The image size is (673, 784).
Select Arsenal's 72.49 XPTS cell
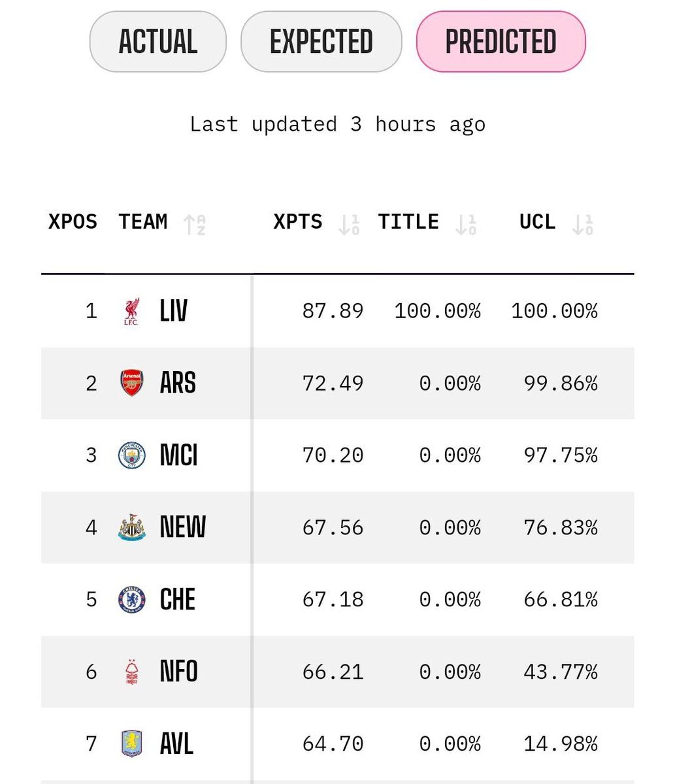pyautogui.click(x=333, y=383)
